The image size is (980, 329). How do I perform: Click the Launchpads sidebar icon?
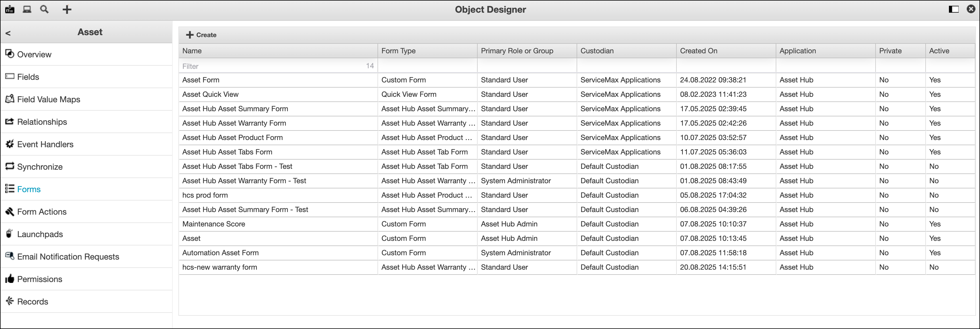click(9, 233)
